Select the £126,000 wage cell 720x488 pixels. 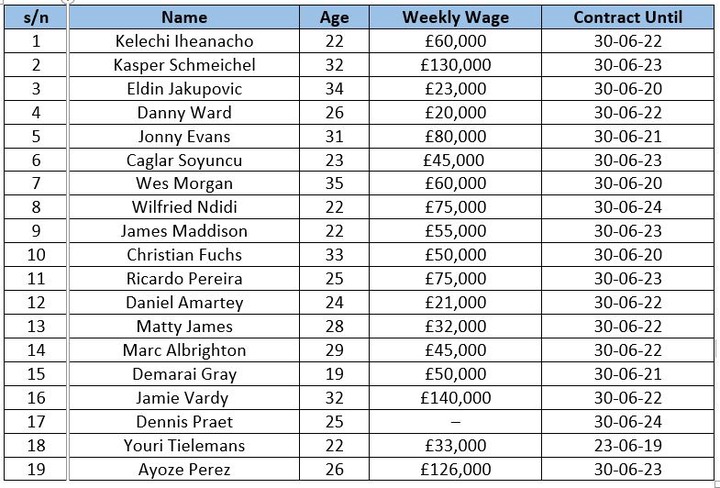pos(455,469)
